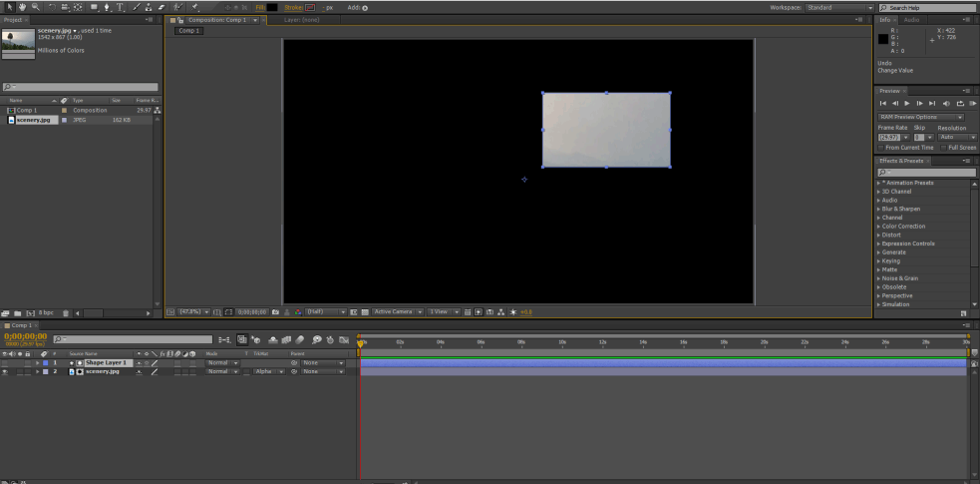
Task: Enable Full Screen checkbox
Action: click(x=943, y=148)
